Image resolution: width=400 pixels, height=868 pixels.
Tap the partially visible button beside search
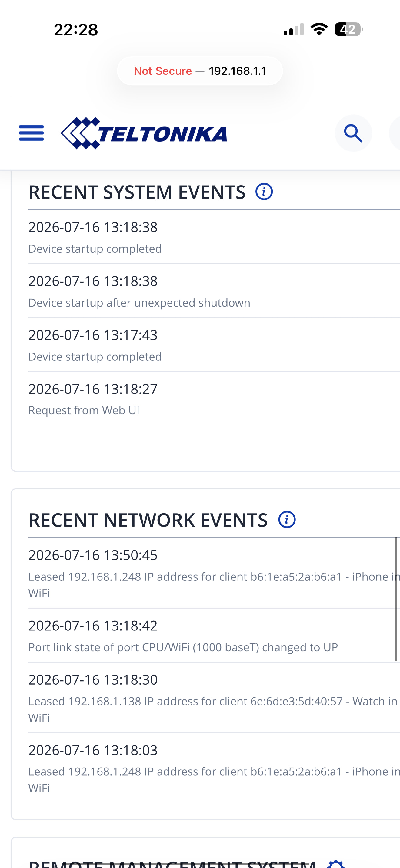395,133
